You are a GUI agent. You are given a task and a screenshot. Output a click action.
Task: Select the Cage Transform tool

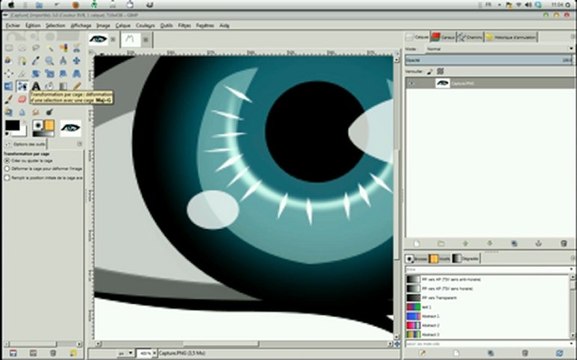pos(22,87)
